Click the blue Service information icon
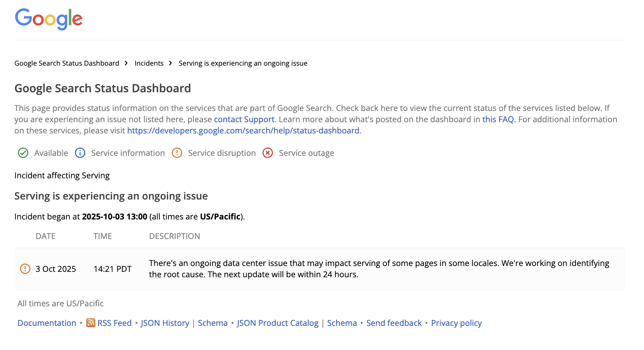The image size is (644, 350). click(x=80, y=153)
